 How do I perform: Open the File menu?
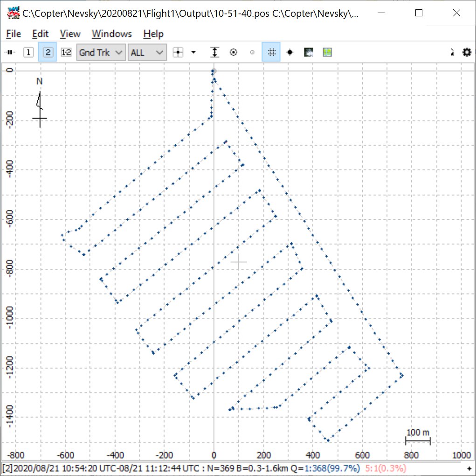14,34
